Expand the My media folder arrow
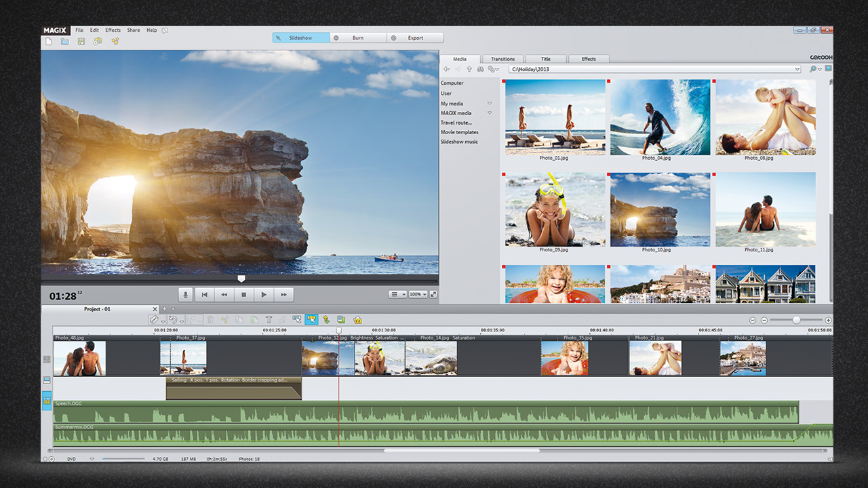Screen dimensions: 868x488 coord(489,104)
